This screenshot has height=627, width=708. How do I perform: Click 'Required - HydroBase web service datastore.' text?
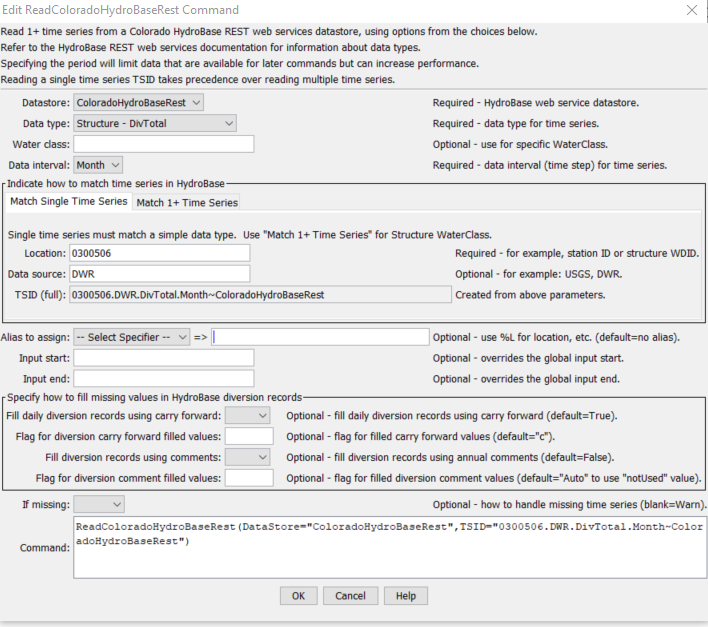536,103
